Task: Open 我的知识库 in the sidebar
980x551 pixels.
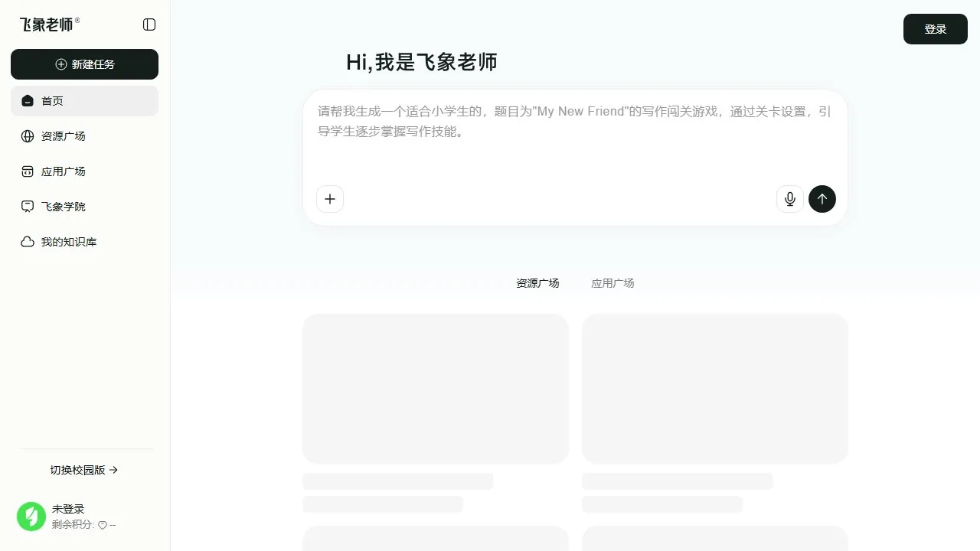Action: pos(84,242)
